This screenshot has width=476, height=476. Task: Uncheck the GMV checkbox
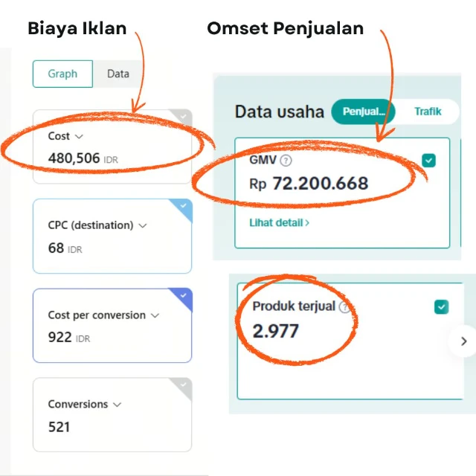428,160
